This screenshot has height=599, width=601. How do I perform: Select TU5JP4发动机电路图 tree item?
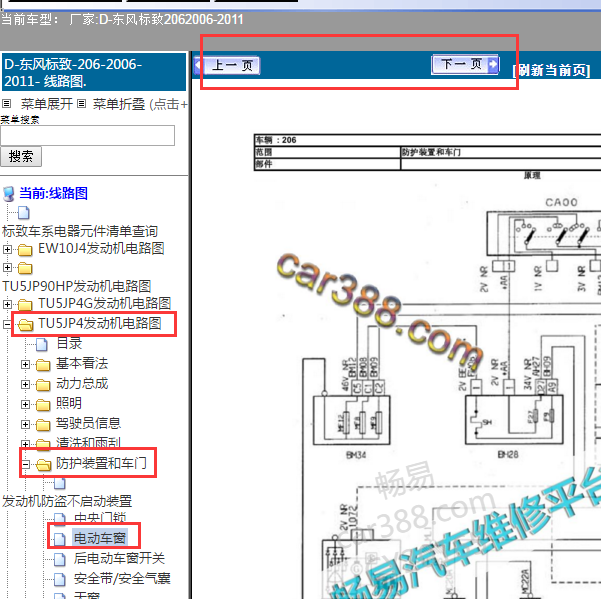(100, 323)
